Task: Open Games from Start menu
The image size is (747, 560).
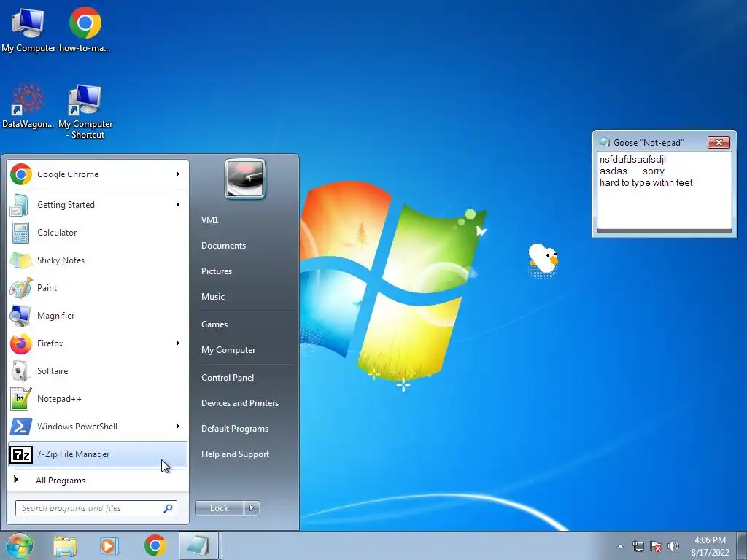Action: (x=214, y=324)
